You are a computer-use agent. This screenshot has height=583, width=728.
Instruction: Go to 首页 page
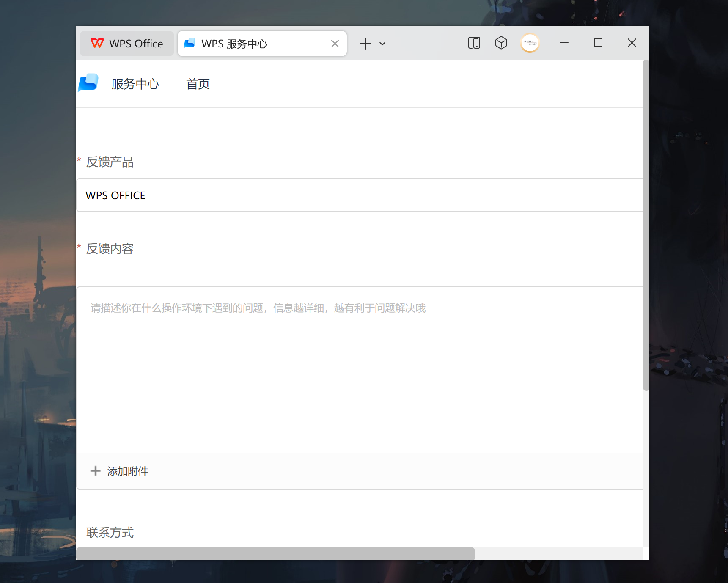coord(198,84)
